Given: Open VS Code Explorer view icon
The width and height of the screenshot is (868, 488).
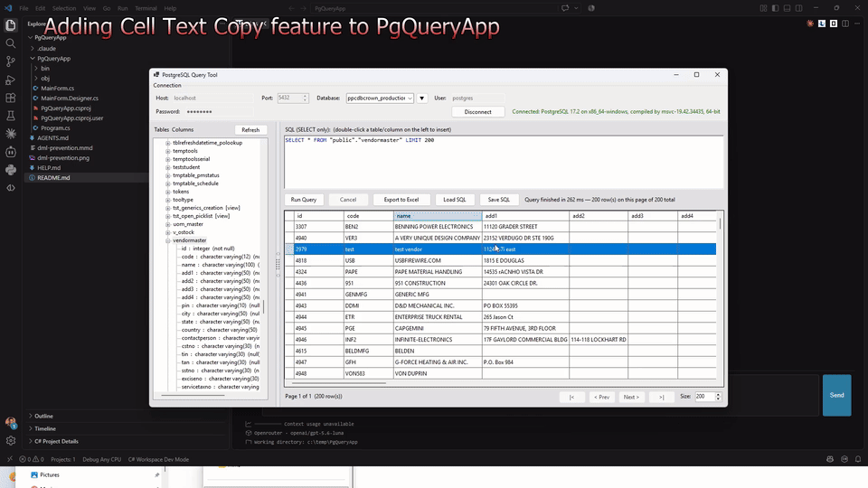Looking at the screenshot, I should coord(11,25).
